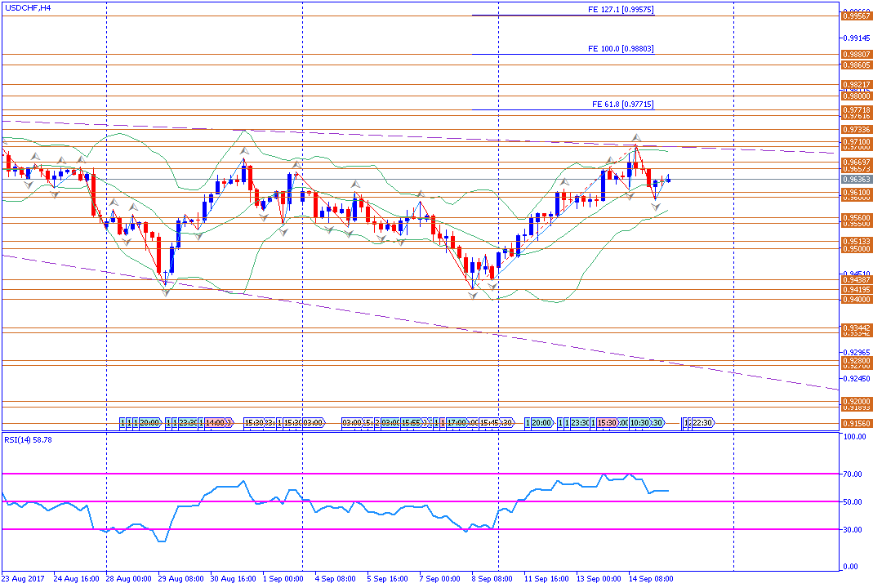Screen dimensions: 882x588
Task: Click the RSI(14) 58.78 indicator label
Action: (28, 440)
